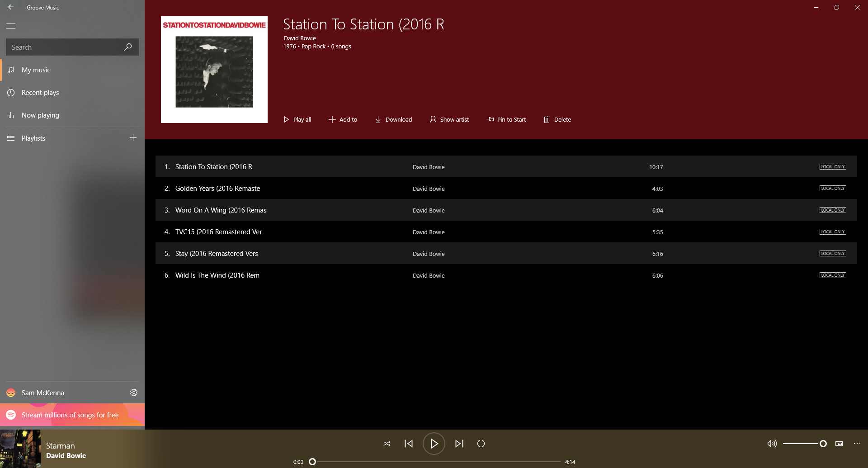
Task: Open Playlists from the sidebar
Action: (x=33, y=138)
